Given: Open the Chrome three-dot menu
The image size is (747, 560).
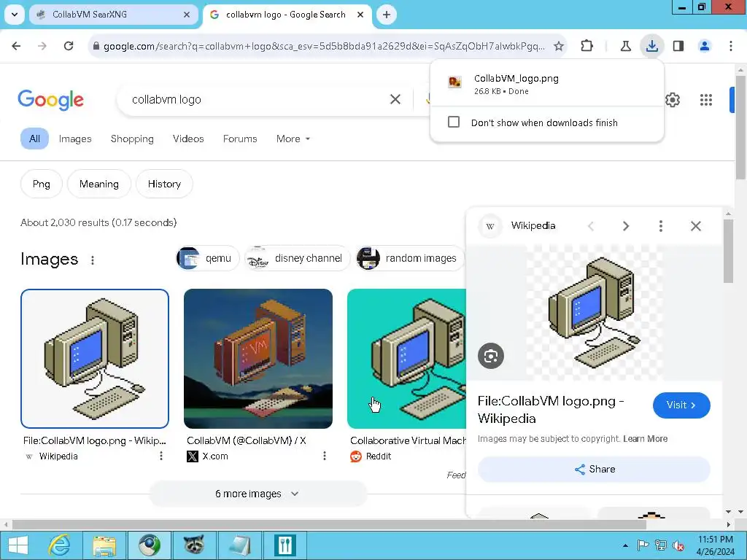Looking at the screenshot, I should [731, 46].
